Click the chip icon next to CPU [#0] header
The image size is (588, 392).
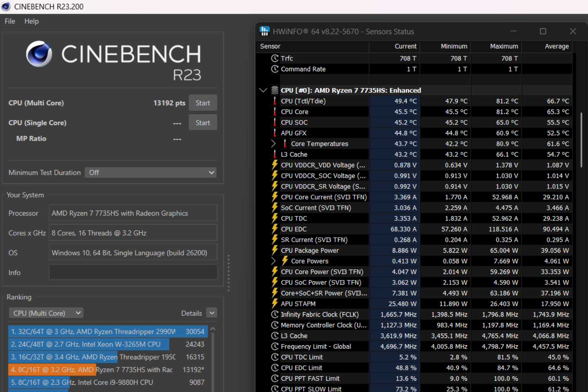pyautogui.click(x=275, y=90)
